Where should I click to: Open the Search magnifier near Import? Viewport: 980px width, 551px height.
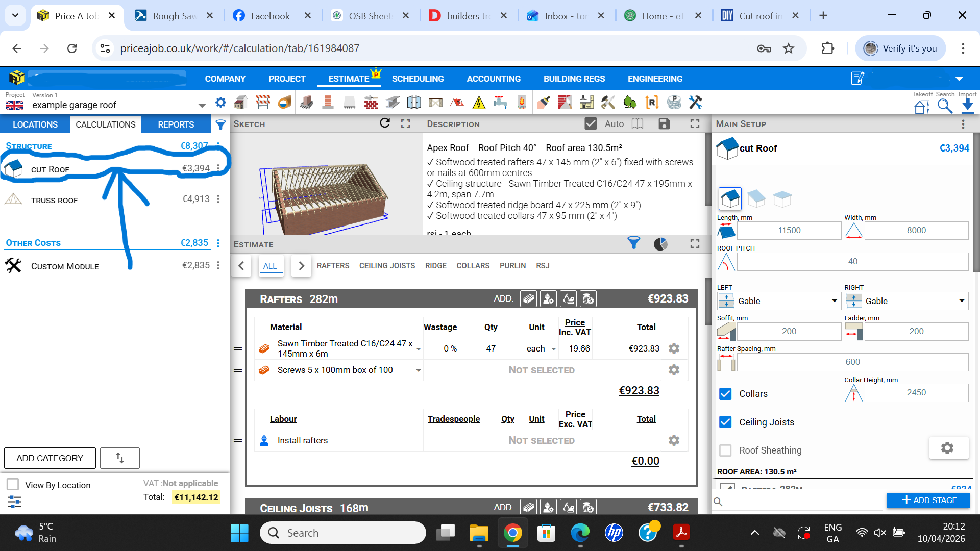coord(945,106)
